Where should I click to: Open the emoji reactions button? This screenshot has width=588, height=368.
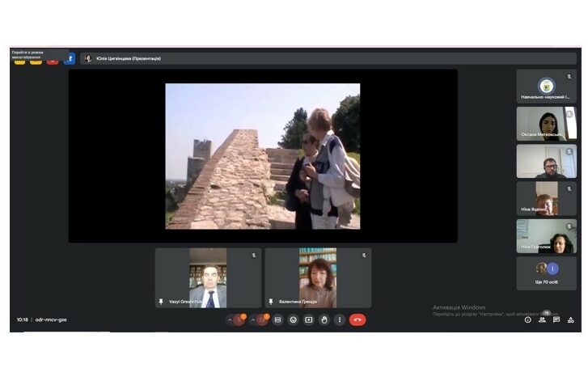click(293, 319)
